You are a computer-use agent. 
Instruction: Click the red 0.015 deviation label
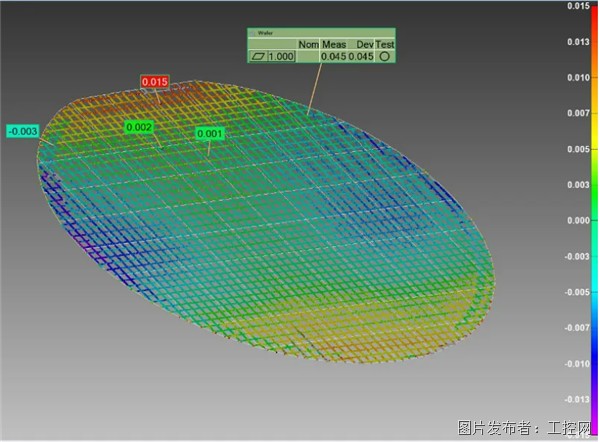tap(155, 82)
